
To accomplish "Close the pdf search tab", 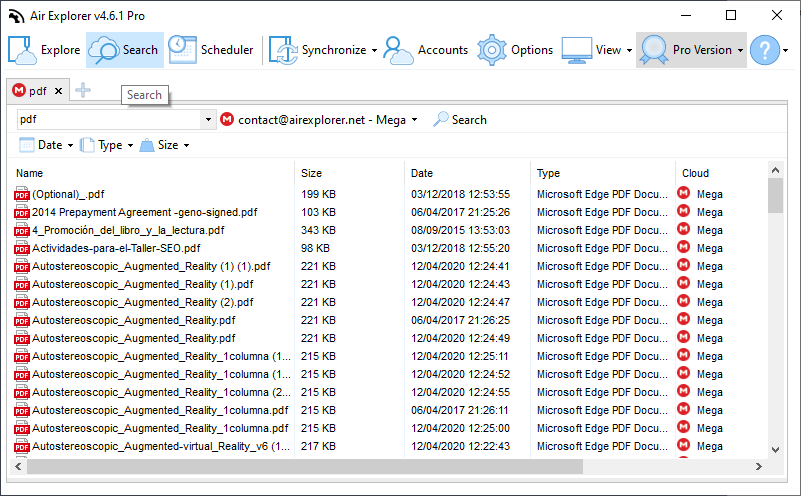I will pyautogui.click(x=58, y=91).
